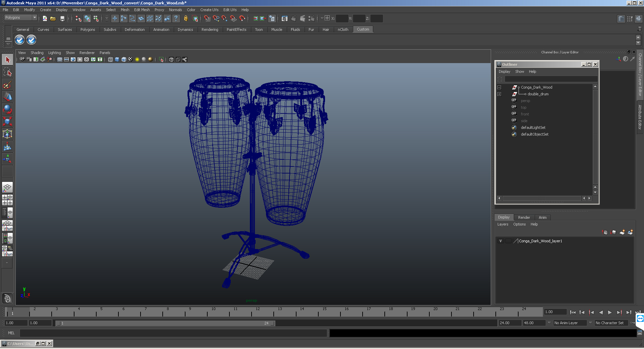Toggle visibility V of Conga_Dark_Wood_layer1

500,241
